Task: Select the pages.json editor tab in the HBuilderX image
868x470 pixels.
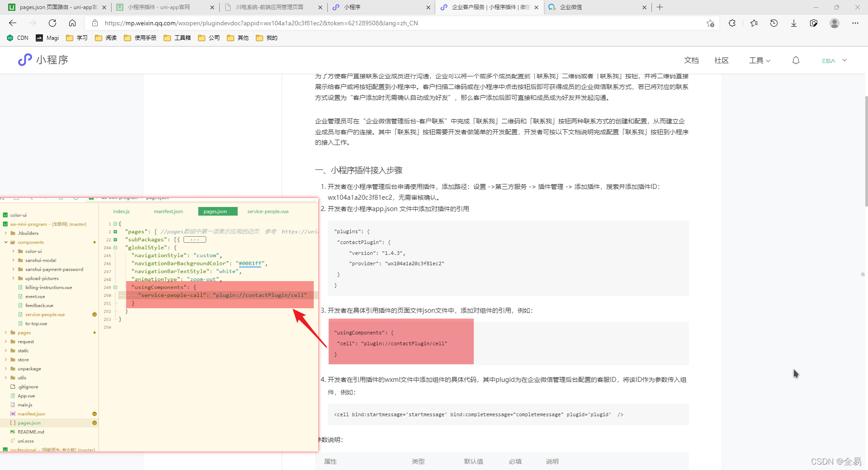Action: point(217,211)
